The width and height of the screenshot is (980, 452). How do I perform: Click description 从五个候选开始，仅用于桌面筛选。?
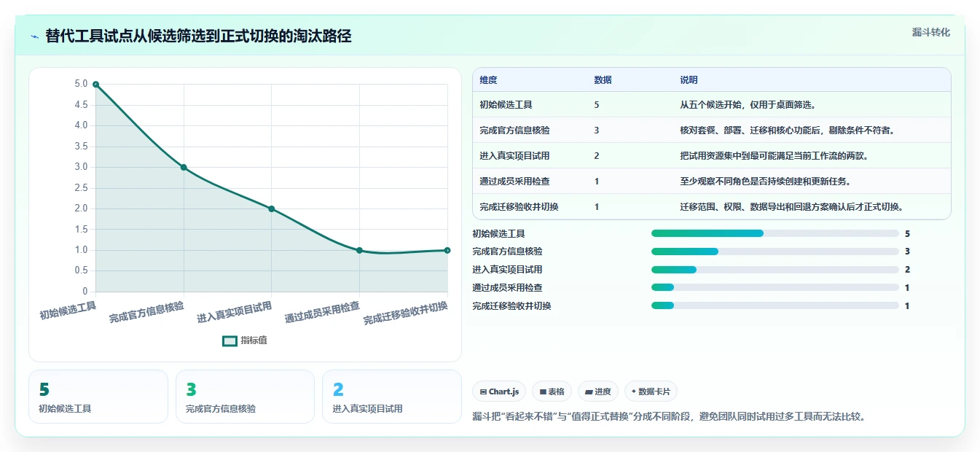click(748, 105)
